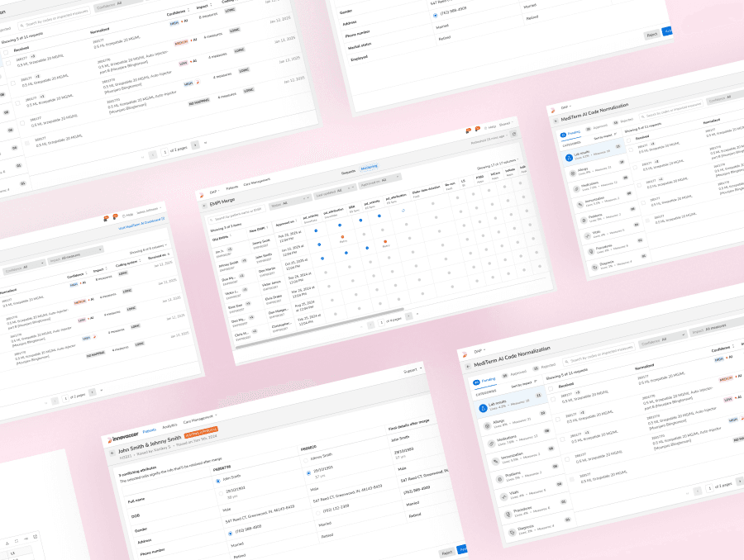Open the Visit MediTerm AI Dashboard link
This screenshot has width=744, height=560.
tap(141, 224)
